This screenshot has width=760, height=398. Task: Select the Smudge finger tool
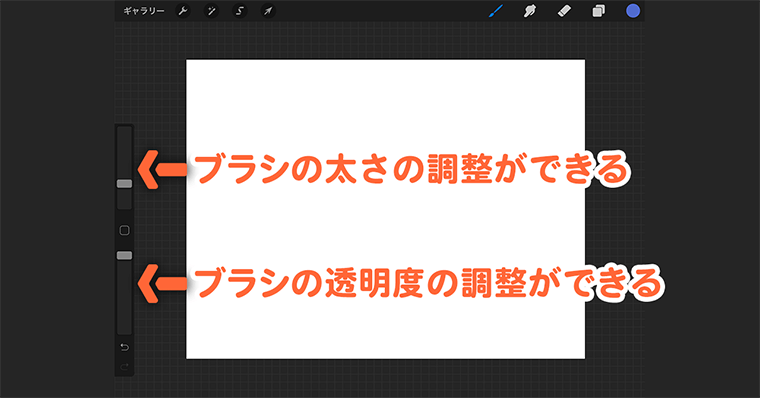coord(530,11)
